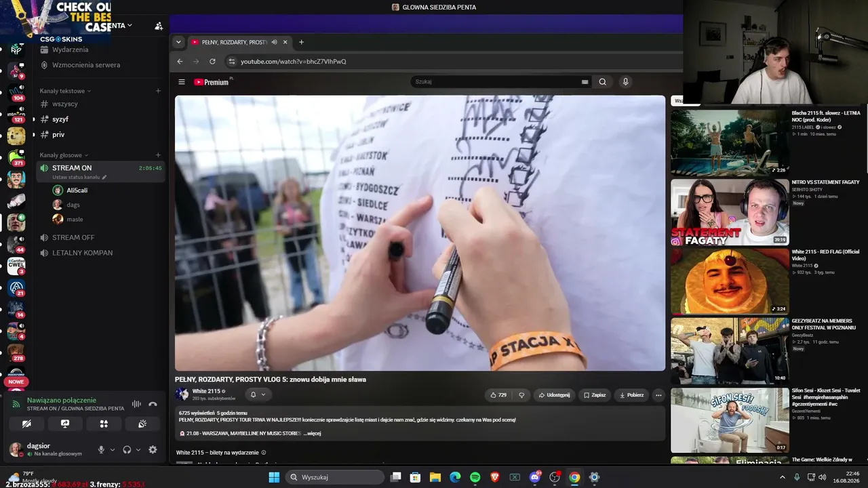Viewport: 868px width, 488px height.
Task: Open Spotify from the taskbar
Action: click(475, 477)
